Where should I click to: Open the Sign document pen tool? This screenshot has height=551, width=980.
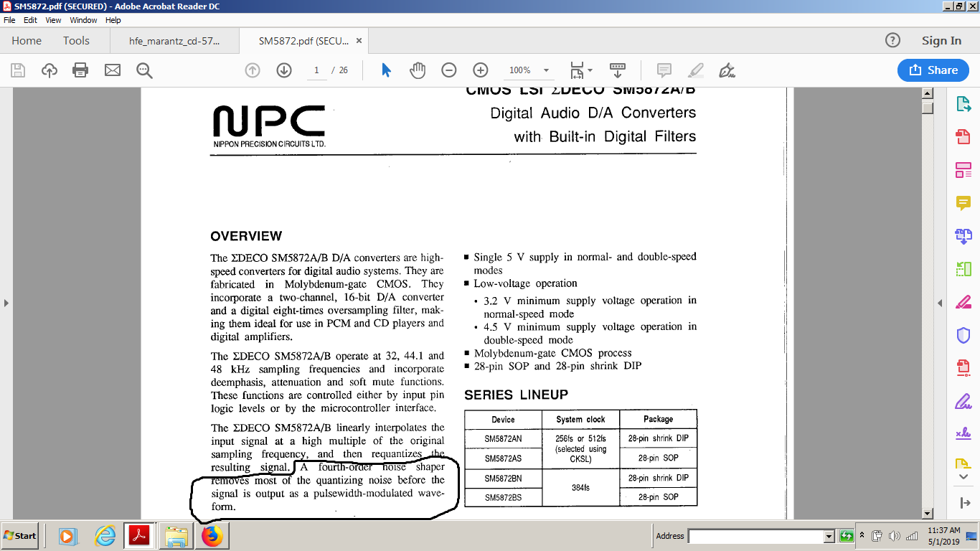(x=727, y=70)
